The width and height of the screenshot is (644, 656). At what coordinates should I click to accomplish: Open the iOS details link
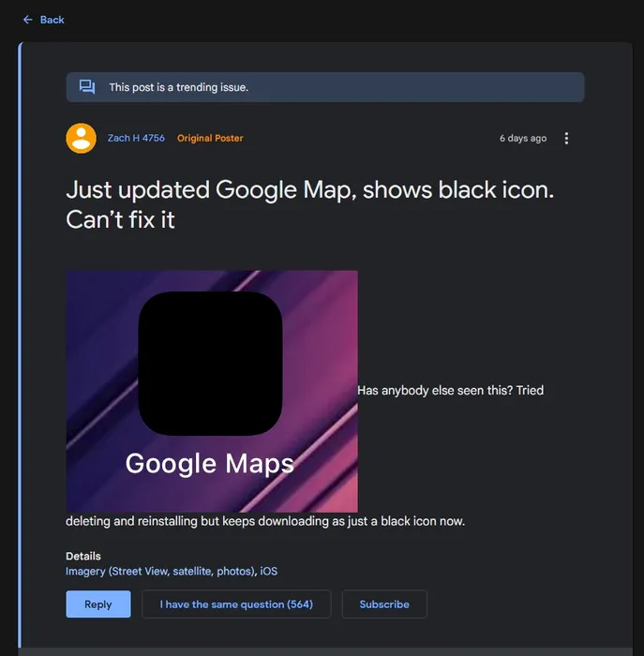(269, 571)
